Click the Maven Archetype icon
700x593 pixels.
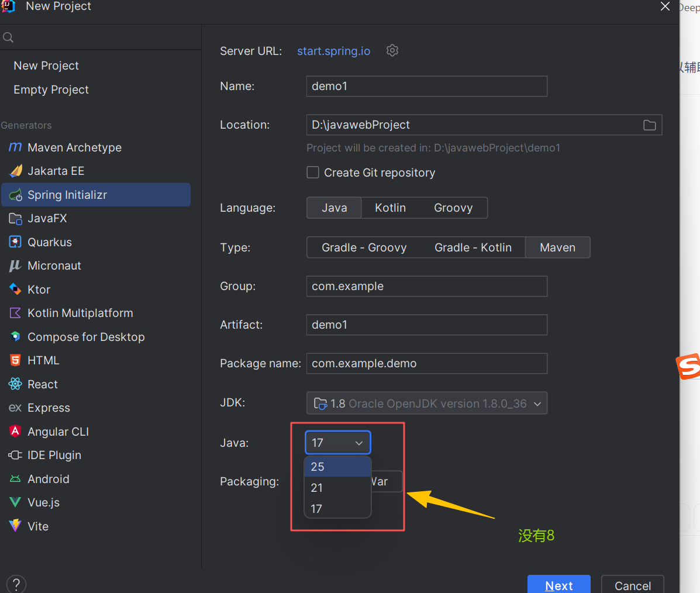point(15,147)
